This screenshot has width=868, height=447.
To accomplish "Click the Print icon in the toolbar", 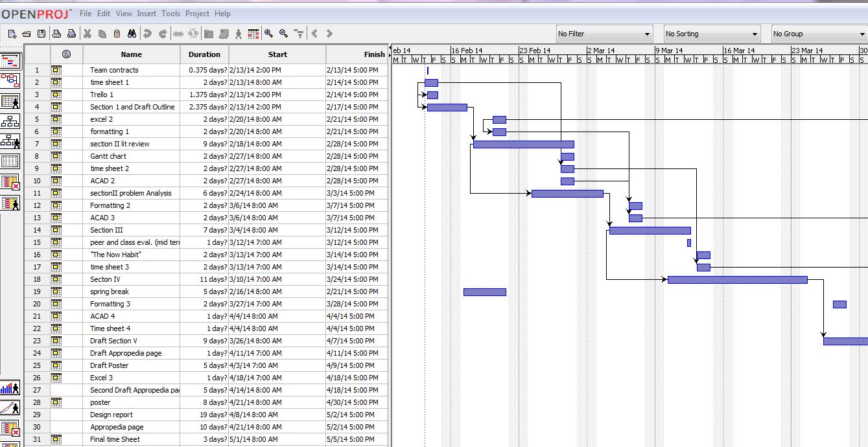I will tap(56, 34).
